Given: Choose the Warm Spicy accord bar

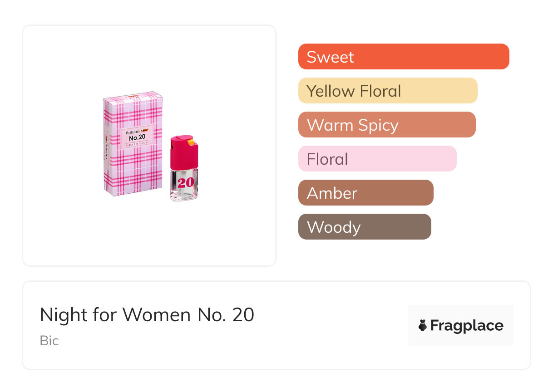Looking at the screenshot, I should 386,125.
